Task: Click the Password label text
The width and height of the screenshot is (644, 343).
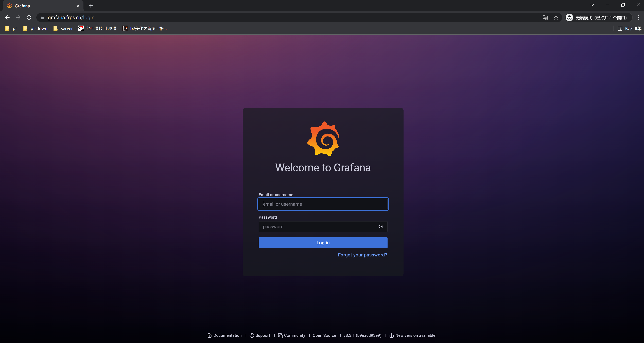Action: coord(268,217)
